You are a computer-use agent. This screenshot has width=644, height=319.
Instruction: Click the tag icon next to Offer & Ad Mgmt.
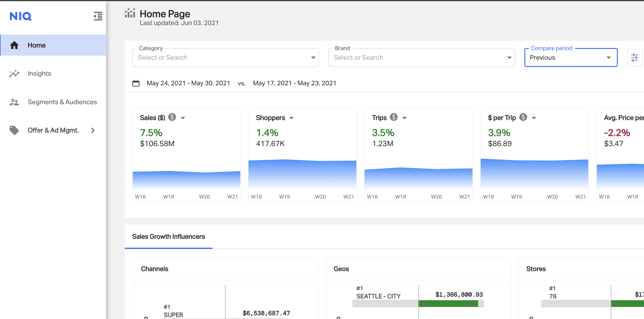14,130
